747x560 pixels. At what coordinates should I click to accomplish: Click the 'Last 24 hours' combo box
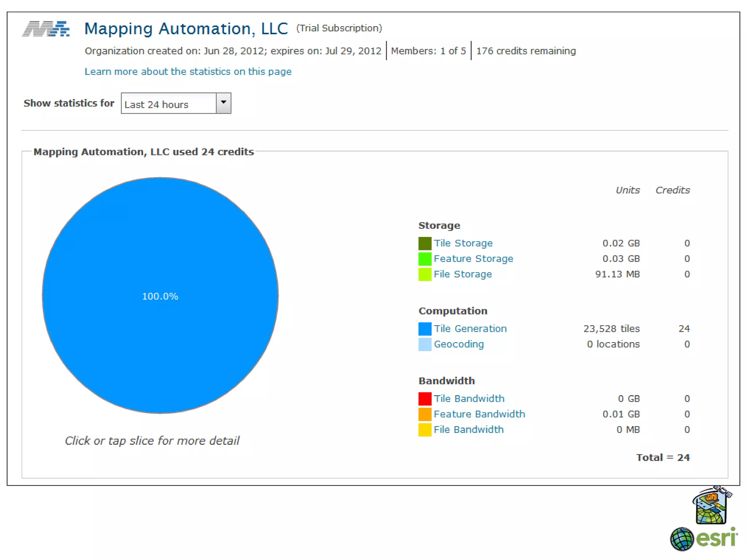tap(169, 104)
